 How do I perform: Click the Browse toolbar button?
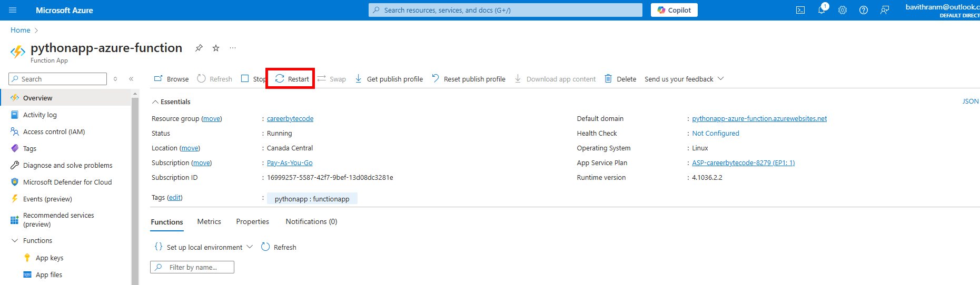click(171, 79)
